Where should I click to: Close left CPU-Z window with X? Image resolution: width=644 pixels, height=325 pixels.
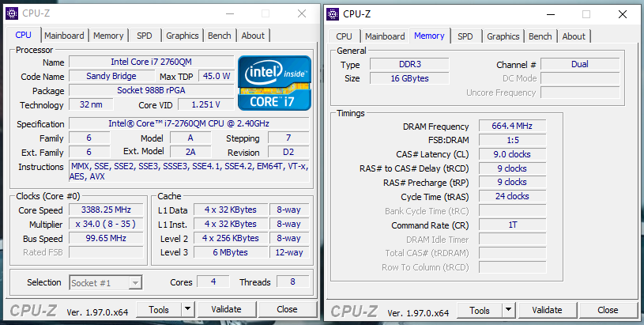click(x=302, y=13)
